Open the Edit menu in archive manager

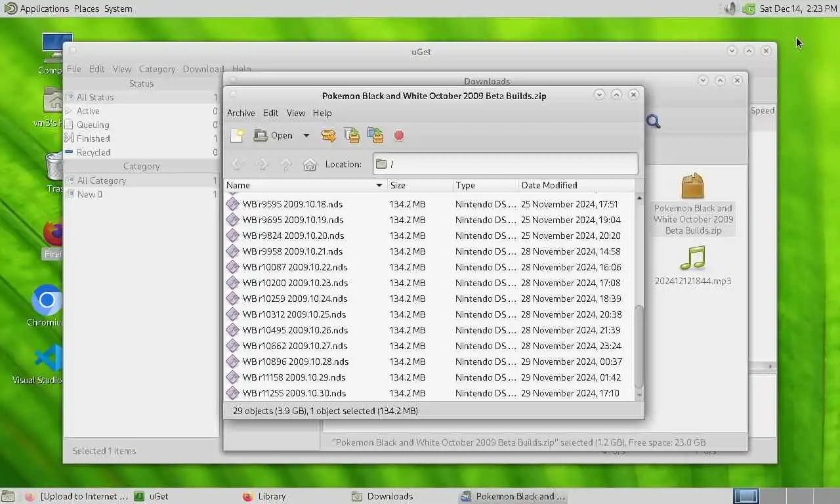coord(271,113)
